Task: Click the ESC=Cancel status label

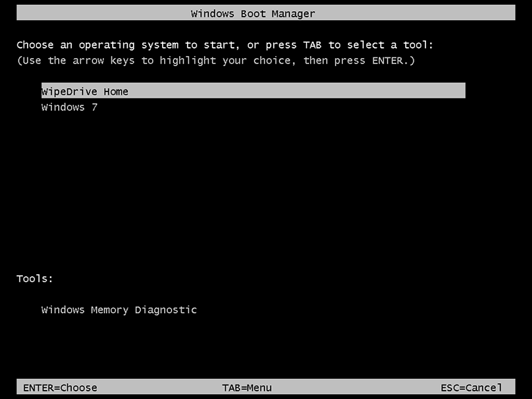Action: 471,387
